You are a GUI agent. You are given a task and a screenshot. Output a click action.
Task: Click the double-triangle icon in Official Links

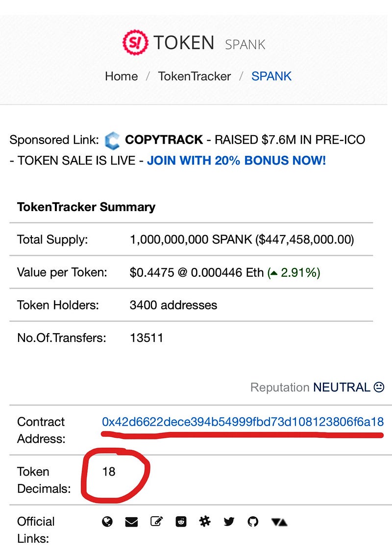tap(279, 522)
